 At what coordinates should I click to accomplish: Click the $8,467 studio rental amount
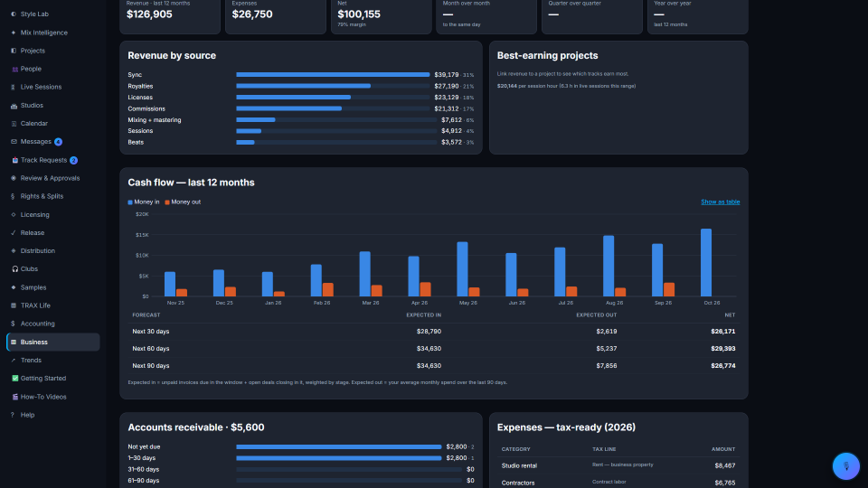coord(724,466)
